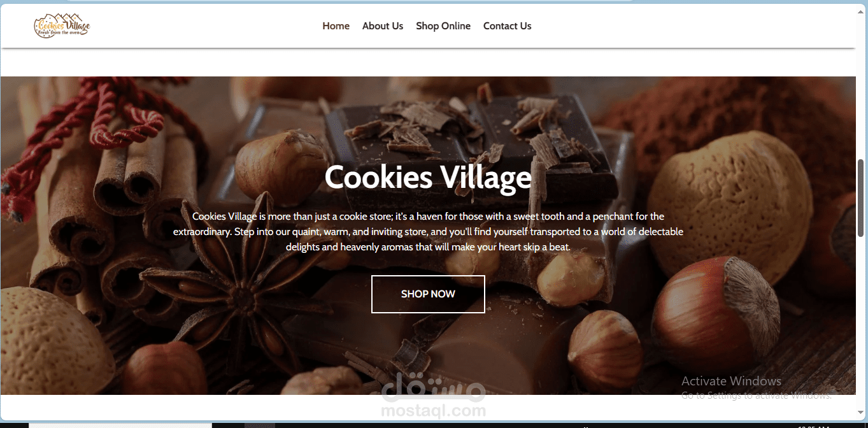Screen dimensions: 868x428
Task: Click the Windows taskbar search box
Action: coord(120,425)
